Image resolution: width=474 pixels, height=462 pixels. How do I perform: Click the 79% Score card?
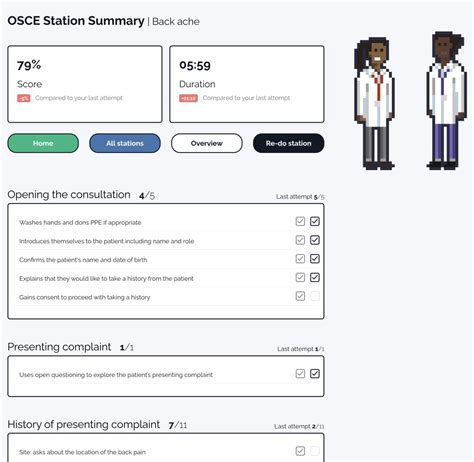pos(85,84)
